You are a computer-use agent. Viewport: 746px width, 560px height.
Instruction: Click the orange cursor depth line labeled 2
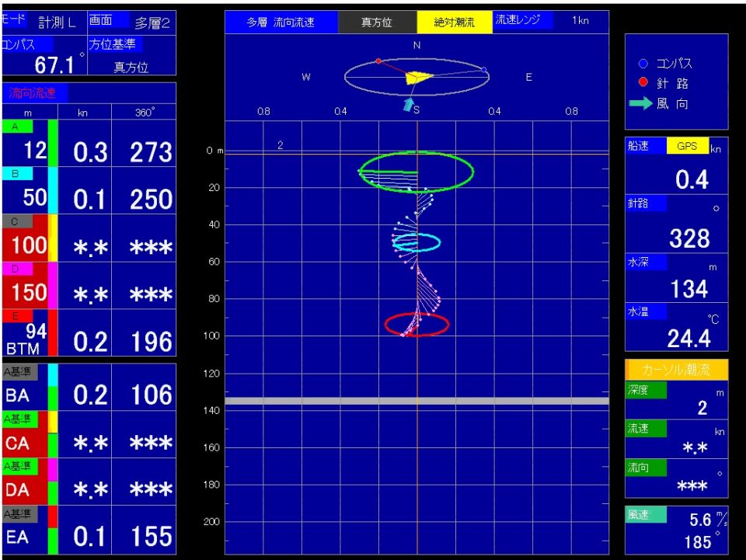point(417,154)
